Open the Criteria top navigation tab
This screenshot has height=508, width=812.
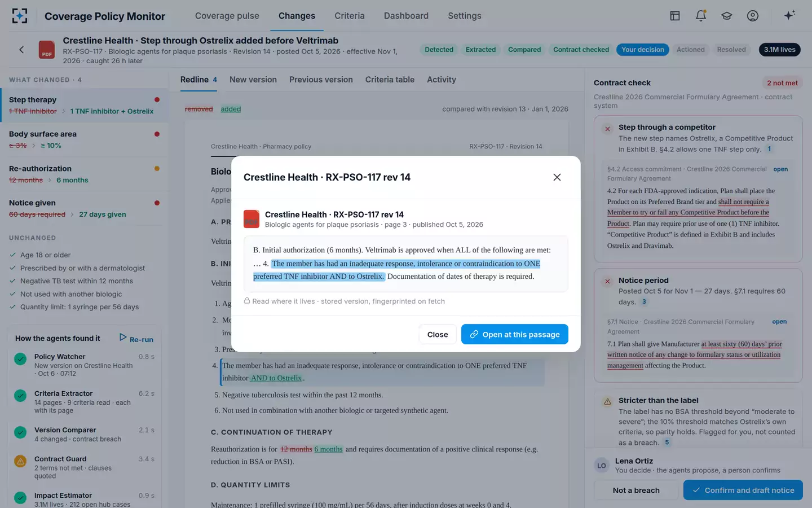point(350,16)
